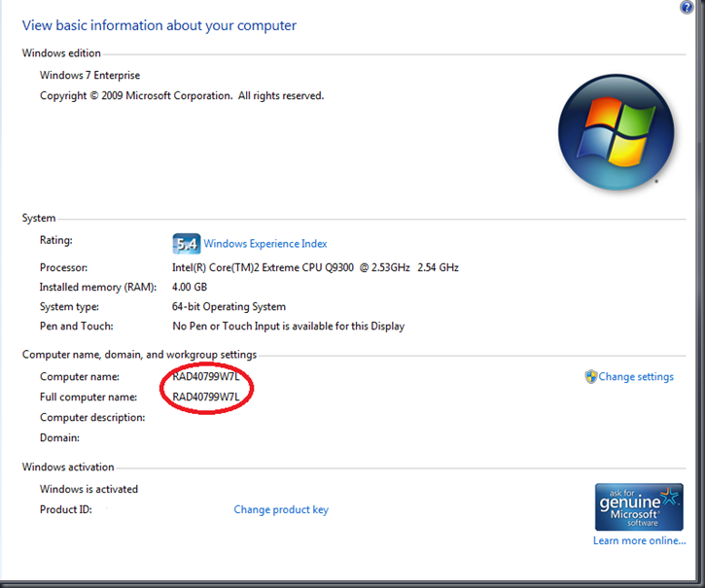The image size is (705, 588).
Task: Select the Computer name value RAD40799W7L
Action: (x=206, y=376)
